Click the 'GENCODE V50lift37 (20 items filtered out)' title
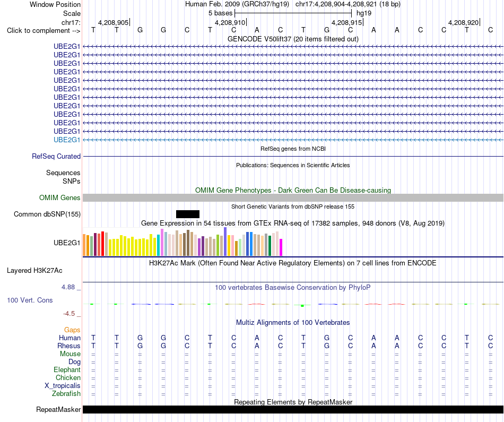 [293, 39]
